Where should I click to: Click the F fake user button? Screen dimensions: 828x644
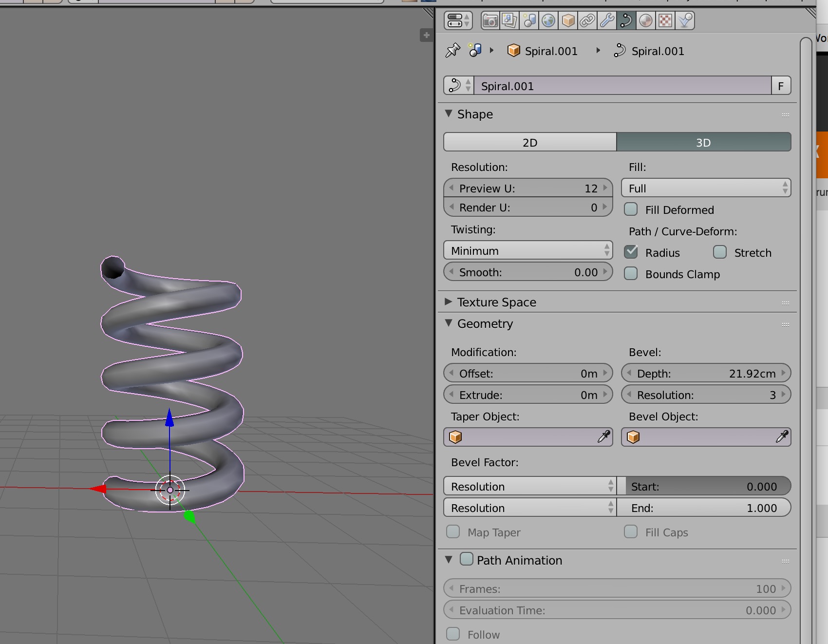tap(781, 86)
